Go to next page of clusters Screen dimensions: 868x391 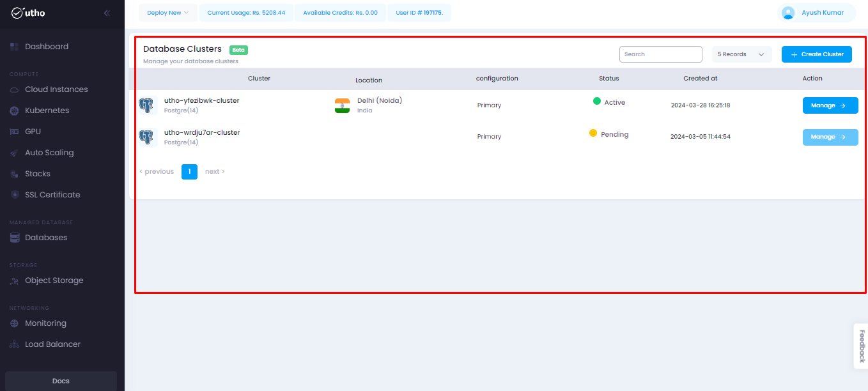[215, 171]
